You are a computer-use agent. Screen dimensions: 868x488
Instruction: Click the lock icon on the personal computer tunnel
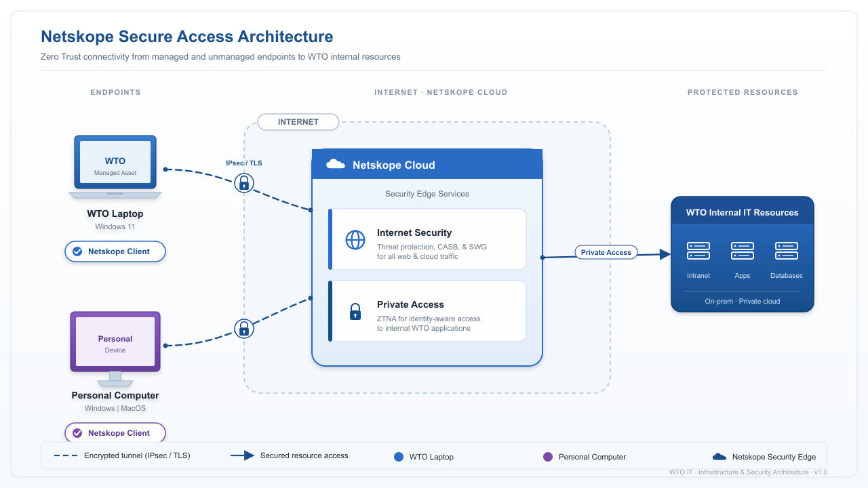point(244,329)
